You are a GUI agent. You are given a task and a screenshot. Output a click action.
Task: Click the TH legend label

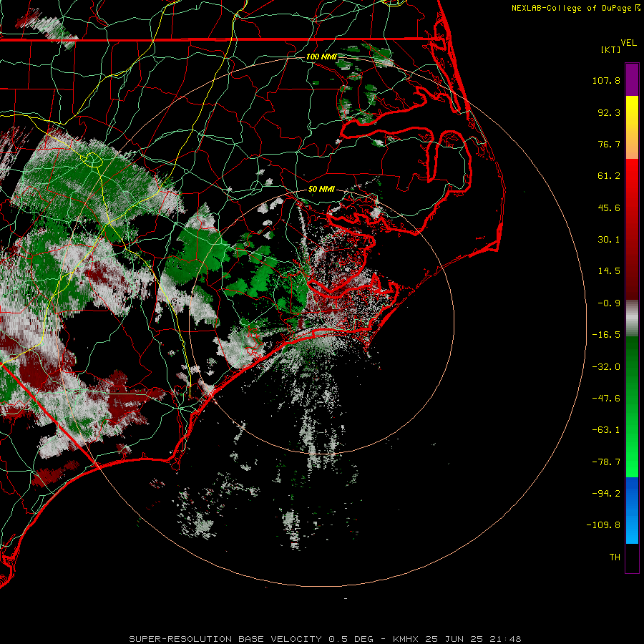615,557
